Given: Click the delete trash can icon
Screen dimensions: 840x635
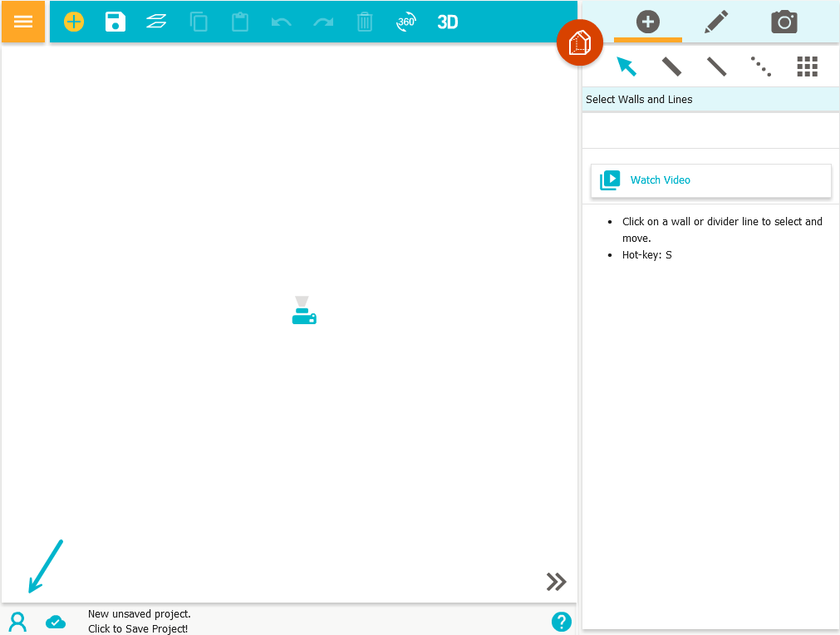Looking at the screenshot, I should (x=365, y=22).
